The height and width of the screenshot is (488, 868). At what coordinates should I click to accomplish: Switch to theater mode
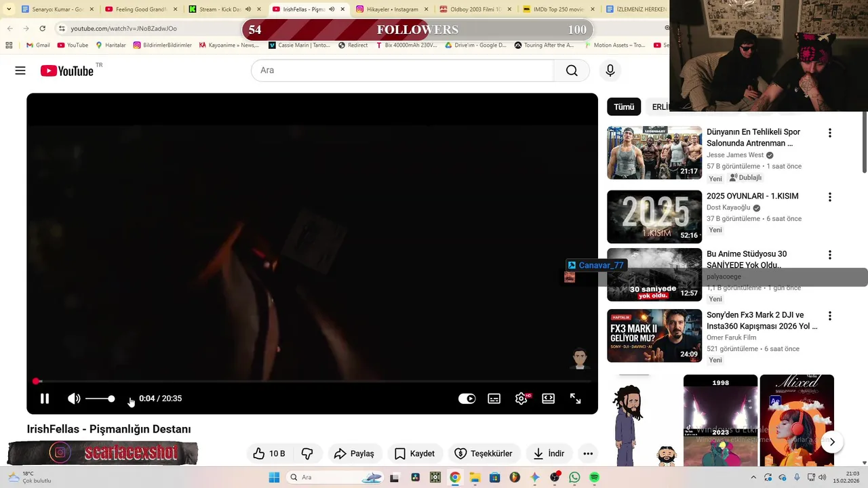549,399
